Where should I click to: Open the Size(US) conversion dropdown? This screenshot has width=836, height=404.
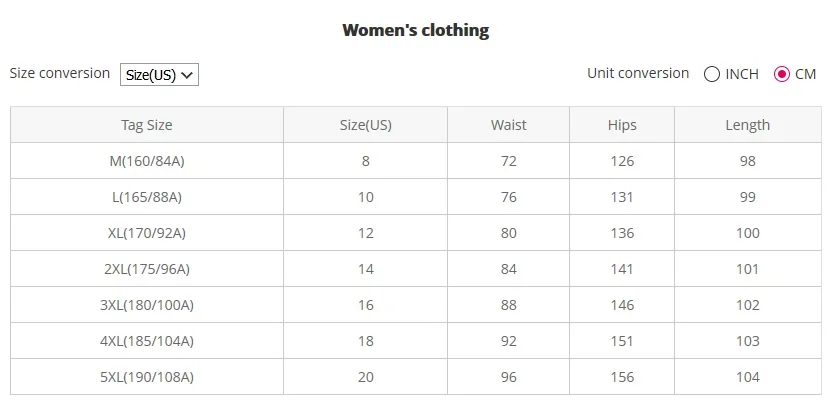159,75
